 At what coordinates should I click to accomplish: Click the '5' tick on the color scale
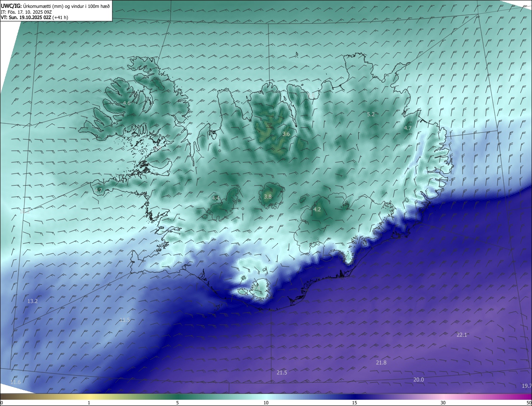177,403
